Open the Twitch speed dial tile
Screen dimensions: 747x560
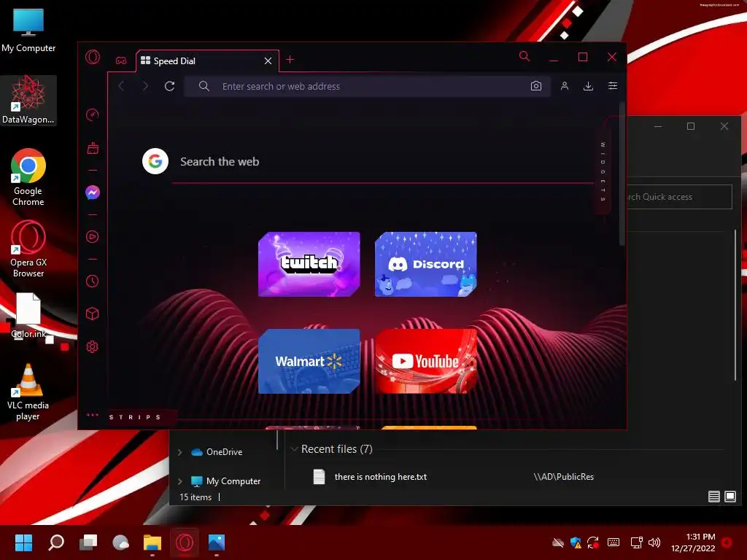[309, 264]
